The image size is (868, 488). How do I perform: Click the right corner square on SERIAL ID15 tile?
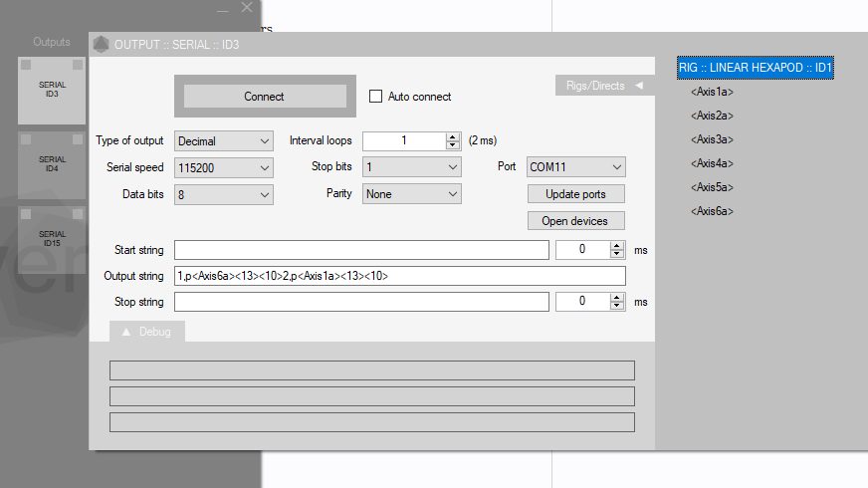tap(78, 214)
